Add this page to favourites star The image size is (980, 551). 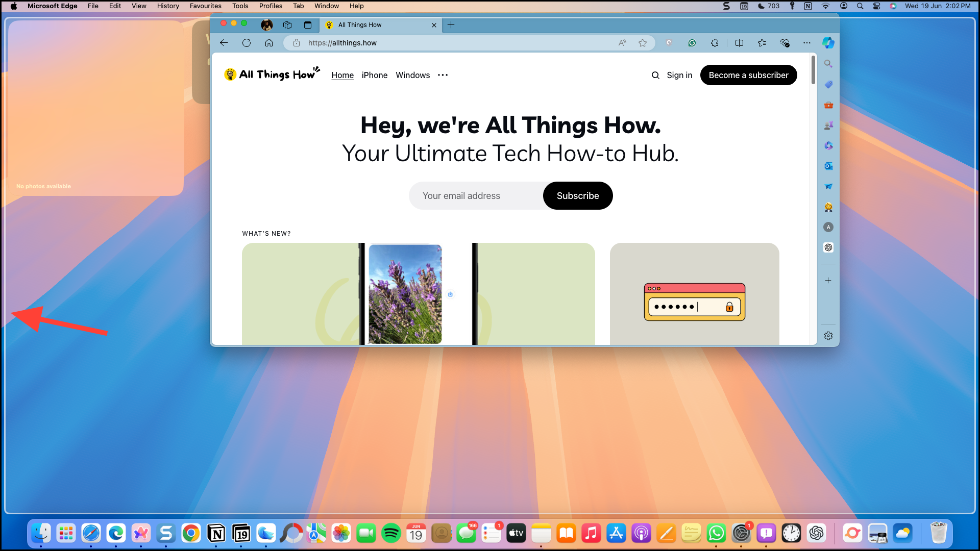tap(643, 43)
